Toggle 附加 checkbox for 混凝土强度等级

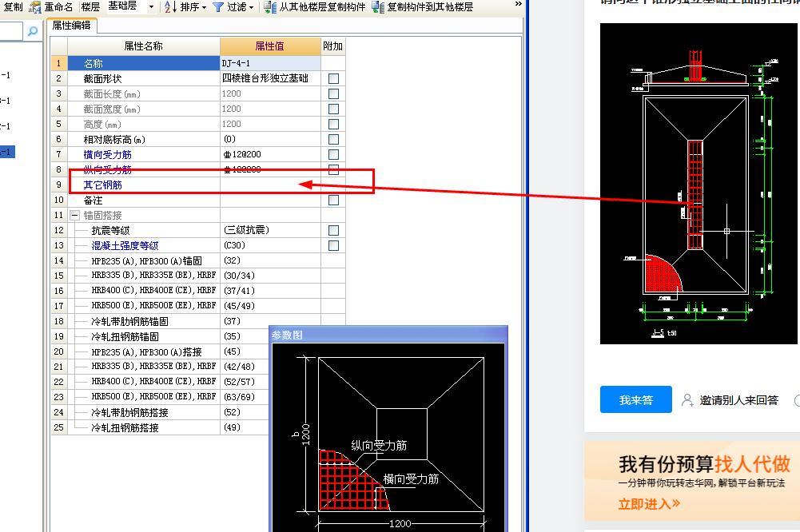point(332,245)
